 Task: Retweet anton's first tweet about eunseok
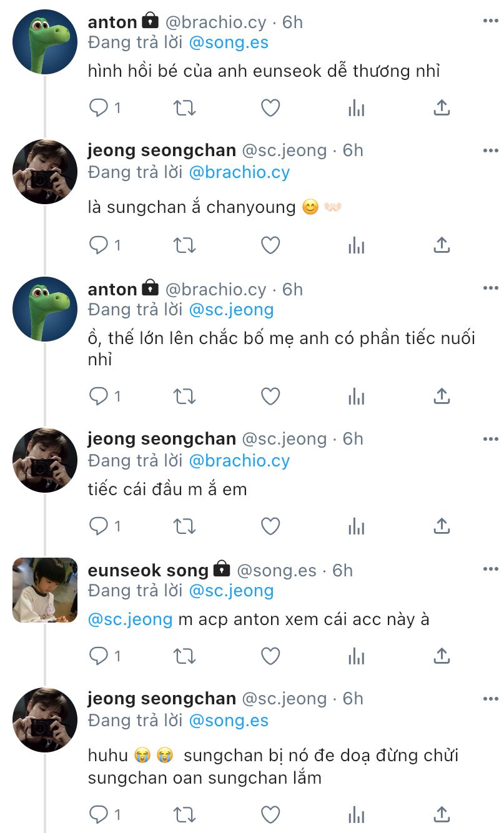[184, 108]
